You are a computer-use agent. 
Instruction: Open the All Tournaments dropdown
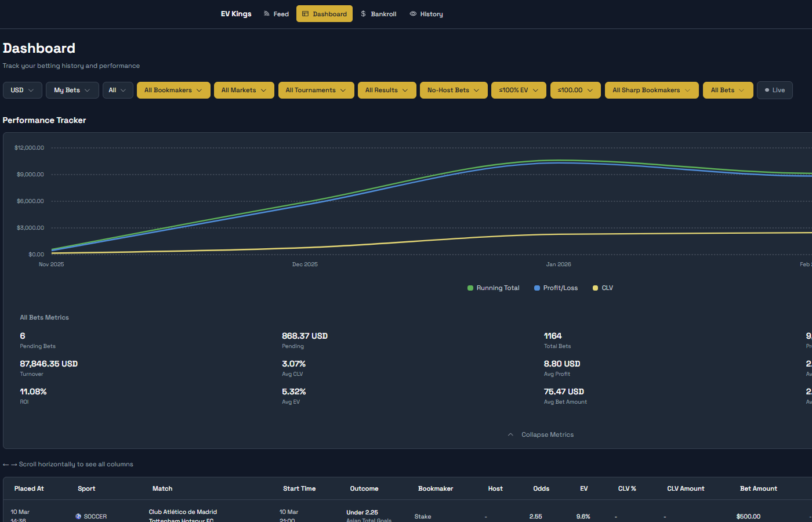tap(316, 90)
